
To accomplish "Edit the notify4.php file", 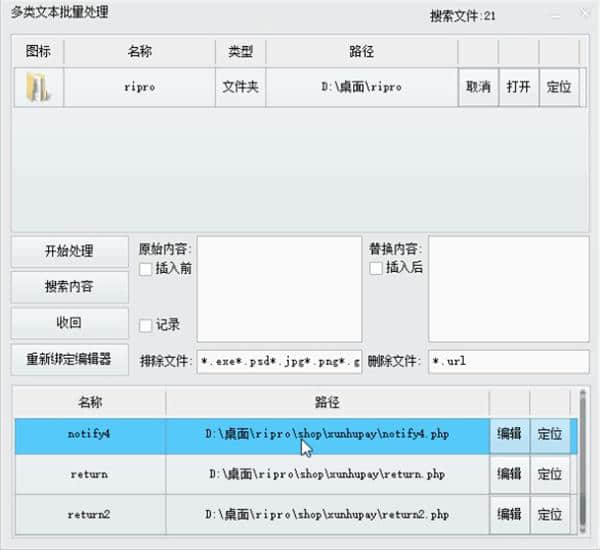I will [x=509, y=434].
